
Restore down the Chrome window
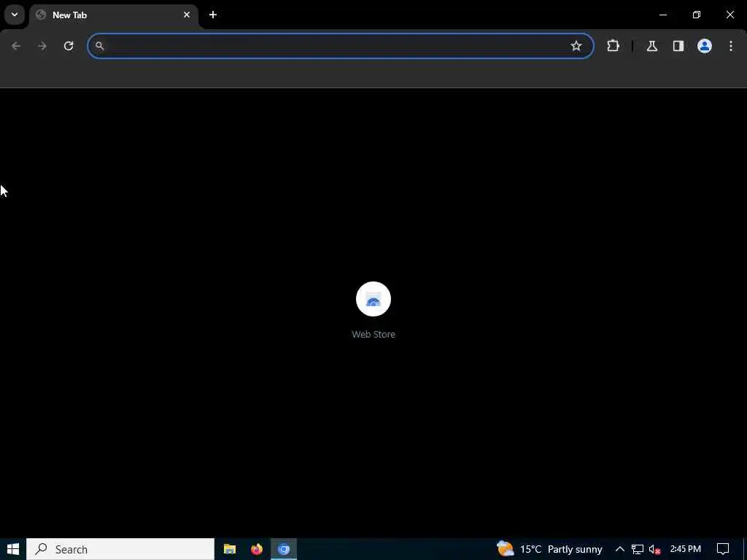point(697,15)
